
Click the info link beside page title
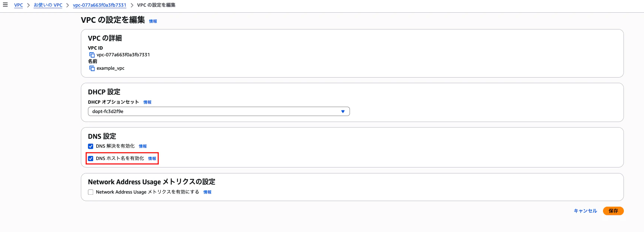pyautogui.click(x=153, y=21)
